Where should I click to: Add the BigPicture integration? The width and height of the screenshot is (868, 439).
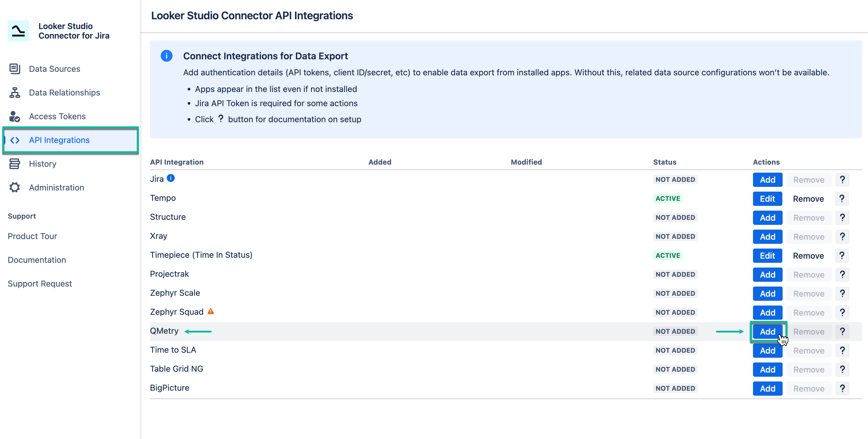(x=767, y=388)
